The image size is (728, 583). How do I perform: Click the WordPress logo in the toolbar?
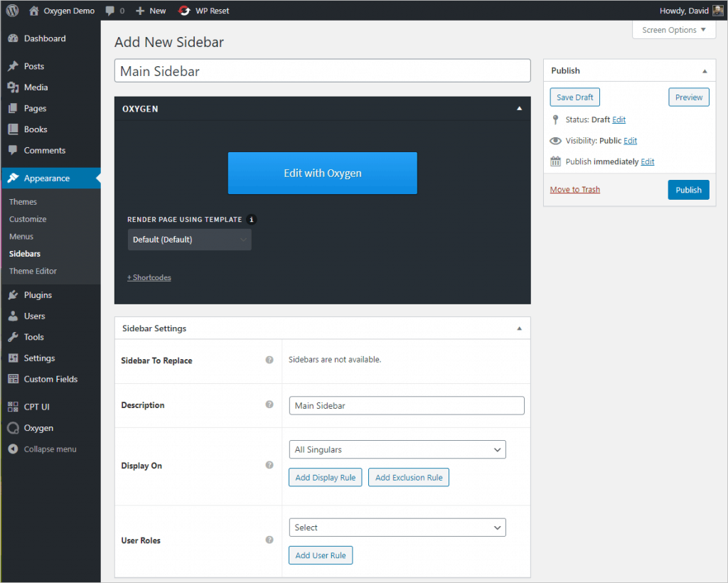click(x=11, y=10)
